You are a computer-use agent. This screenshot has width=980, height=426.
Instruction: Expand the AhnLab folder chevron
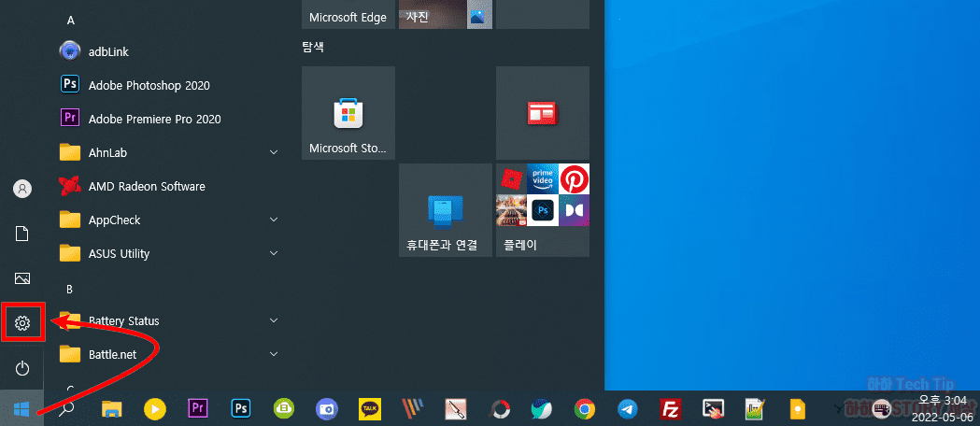273,152
